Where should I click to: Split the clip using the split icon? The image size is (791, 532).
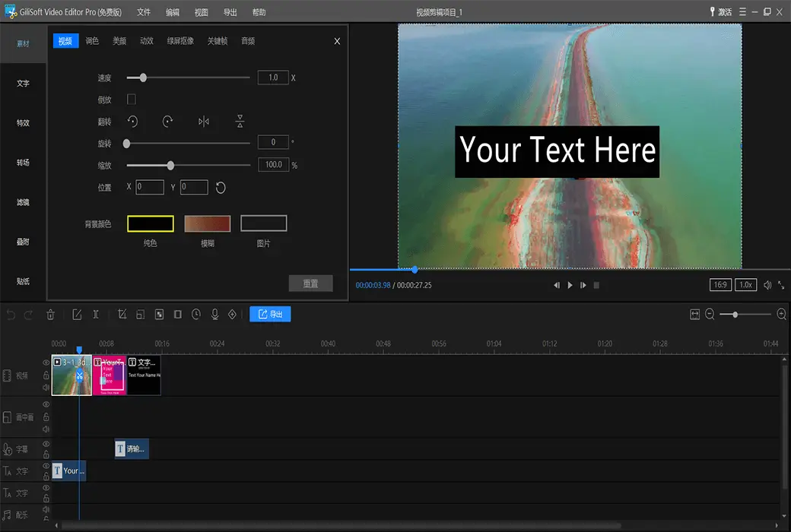96,315
